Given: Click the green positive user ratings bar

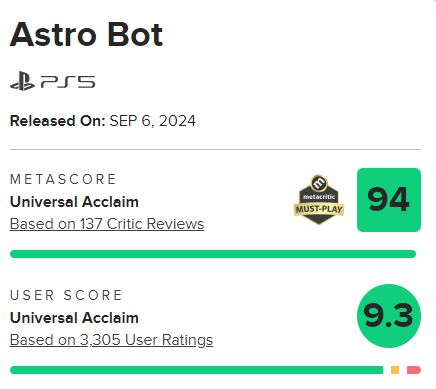Looking at the screenshot, I should (x=196, y=370).
